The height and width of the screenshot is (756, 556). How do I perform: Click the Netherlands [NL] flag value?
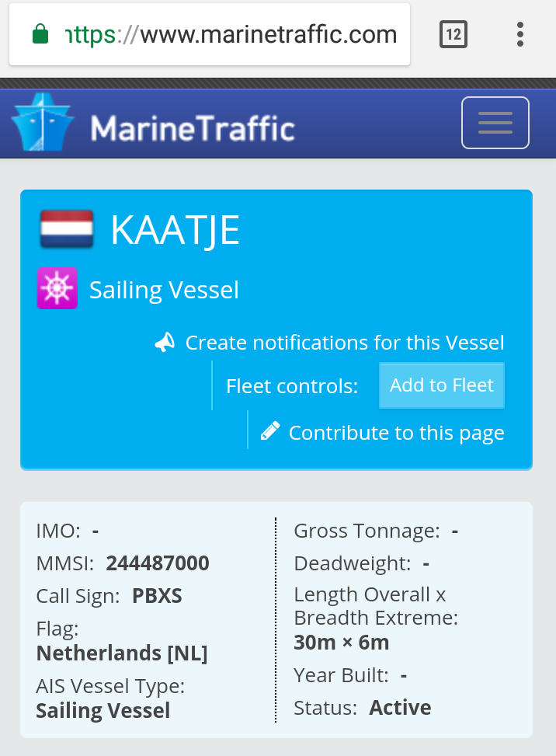pos(122,653)
